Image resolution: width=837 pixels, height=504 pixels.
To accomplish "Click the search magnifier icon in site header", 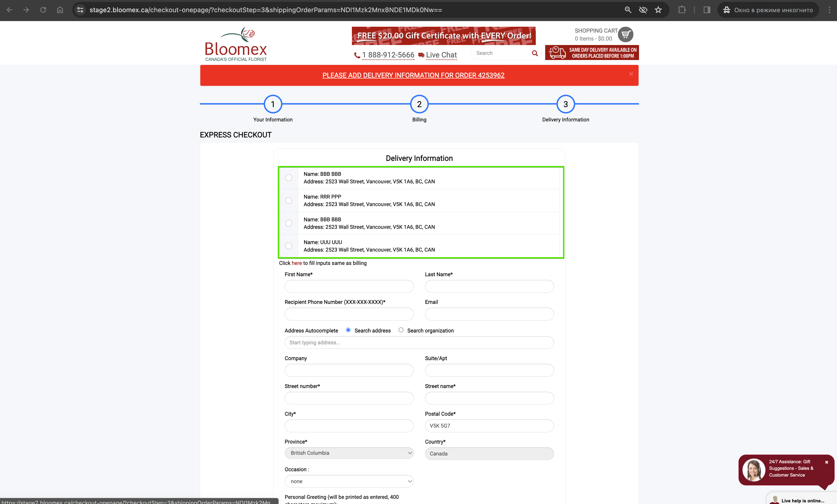I will click(535, 53).
